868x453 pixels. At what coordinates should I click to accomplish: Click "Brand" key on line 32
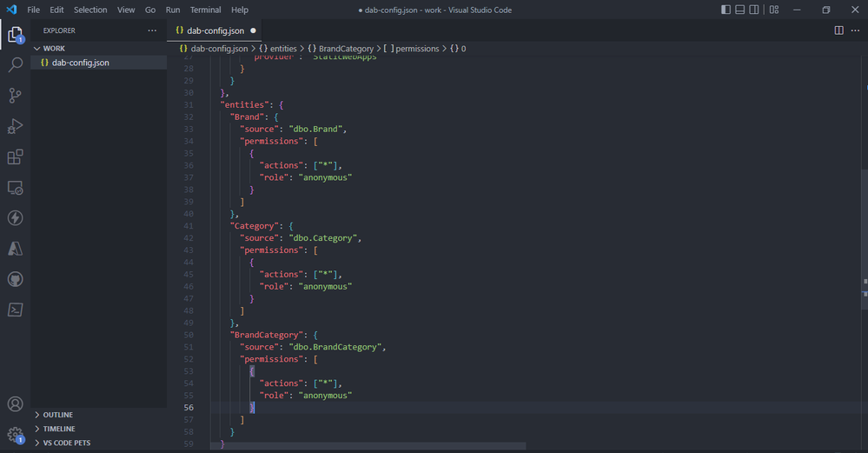point(248,117)
